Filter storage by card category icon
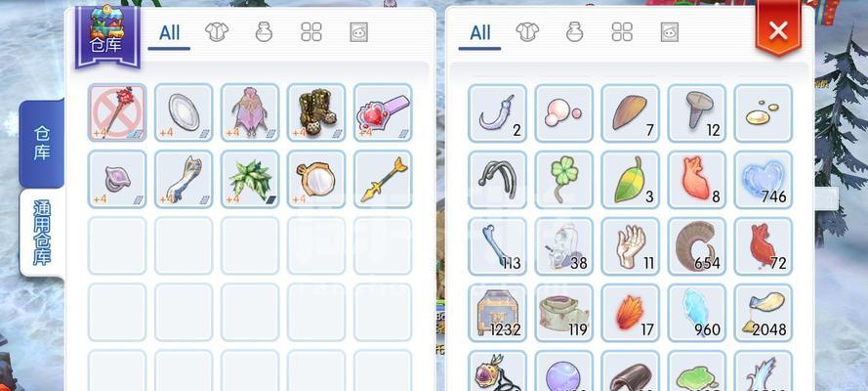This screenshot has width=868, height=391. pyautogui.click(x=358, y=32)
